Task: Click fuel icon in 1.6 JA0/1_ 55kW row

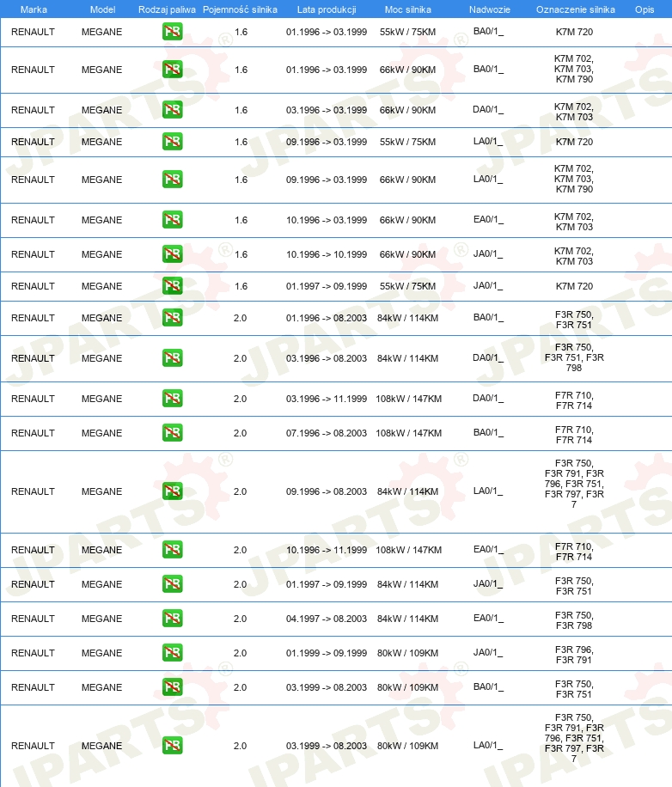Action: pyautogui.click(x=172, y=286)
